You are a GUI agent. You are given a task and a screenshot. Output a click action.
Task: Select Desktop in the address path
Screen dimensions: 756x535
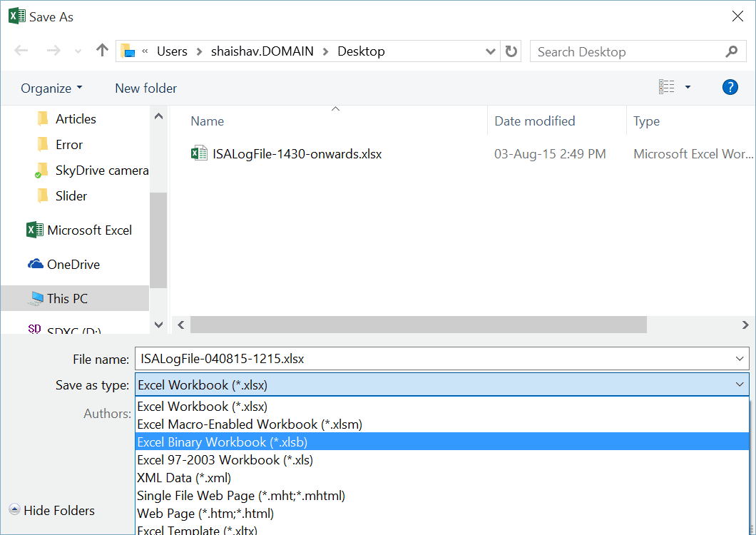361,51
